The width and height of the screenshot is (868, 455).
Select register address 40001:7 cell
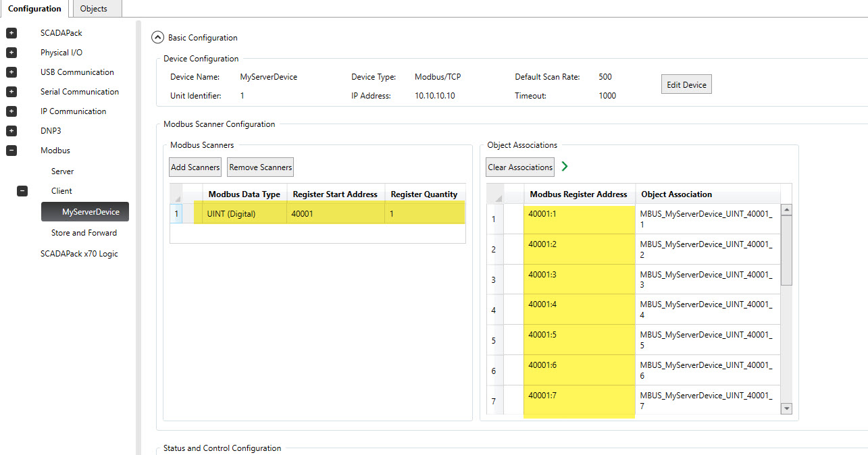(579, 400)
